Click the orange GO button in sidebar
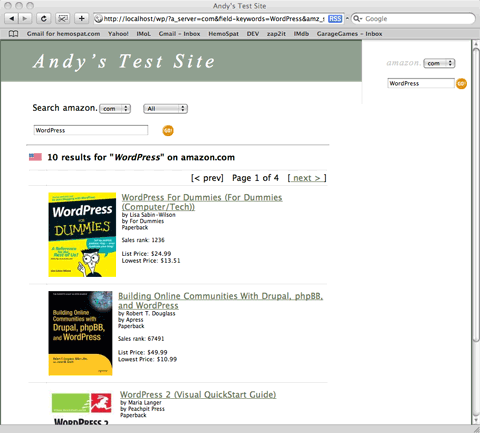Image resolution: width=480 pixels, height=433 pixels. 461,83
